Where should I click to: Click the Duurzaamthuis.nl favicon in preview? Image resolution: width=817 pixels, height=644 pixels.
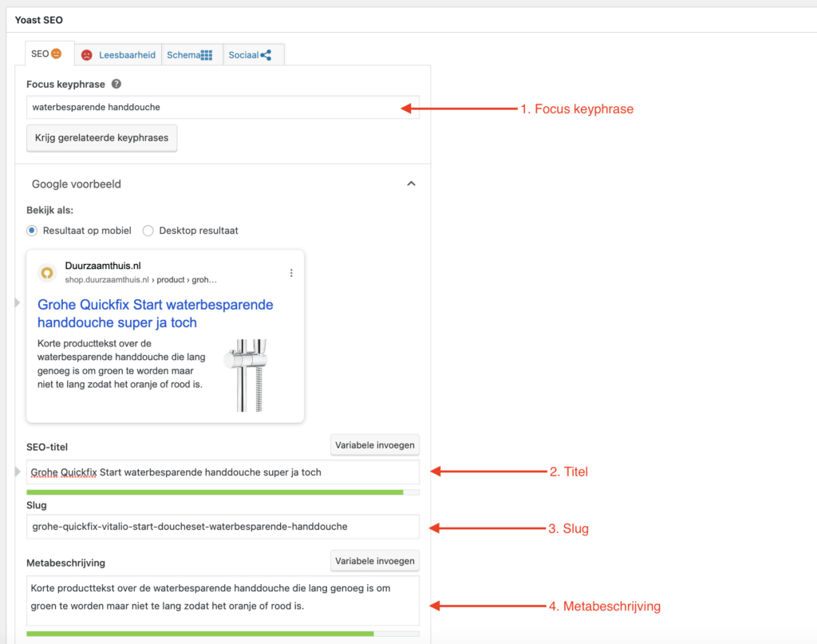pyautogui.click(x=47, y=272)
